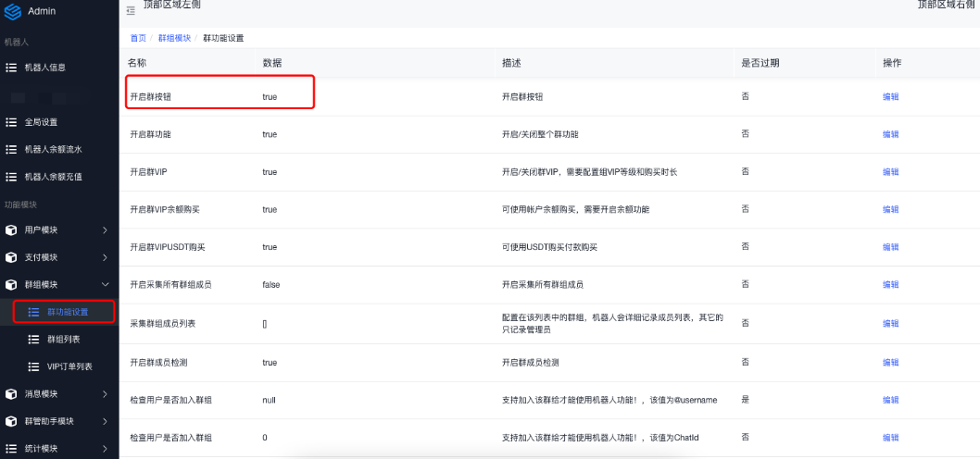This screenshot has width=980, height=459.
Task: Toggle the sidebar collapse icon
Action: [131, 10]
